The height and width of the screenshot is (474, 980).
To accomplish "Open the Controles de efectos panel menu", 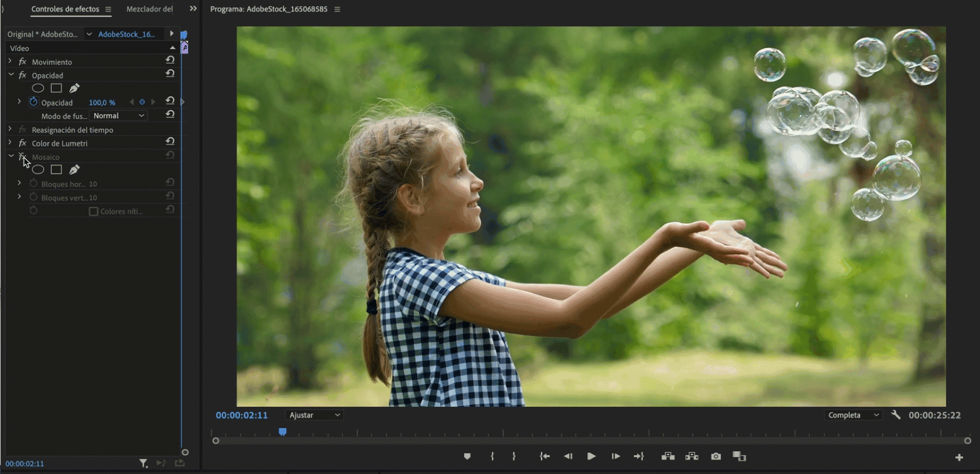I will [x=108, y=9].
